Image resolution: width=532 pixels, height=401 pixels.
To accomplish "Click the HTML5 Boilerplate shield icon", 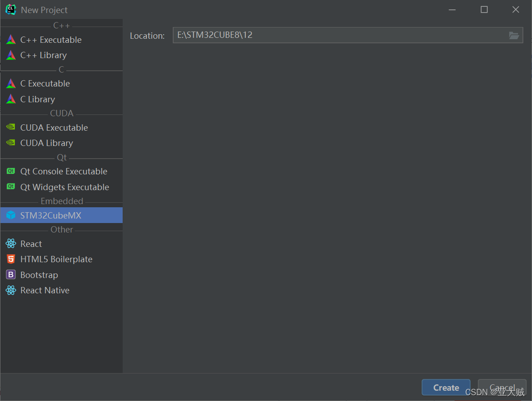I will (11, 259).
